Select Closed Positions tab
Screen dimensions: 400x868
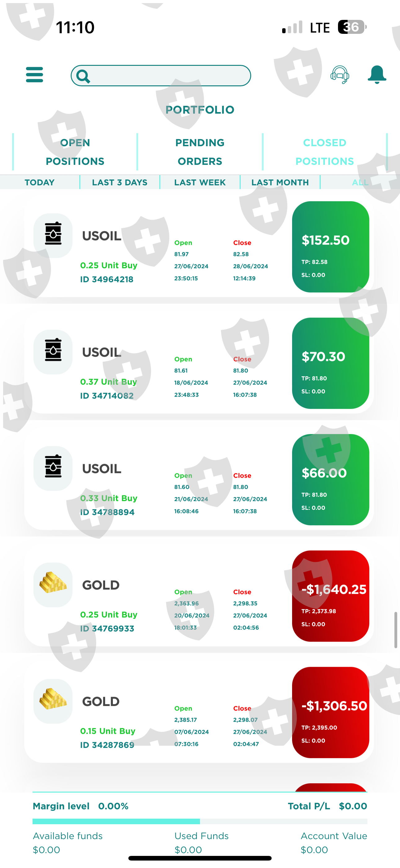click(325, 152)
